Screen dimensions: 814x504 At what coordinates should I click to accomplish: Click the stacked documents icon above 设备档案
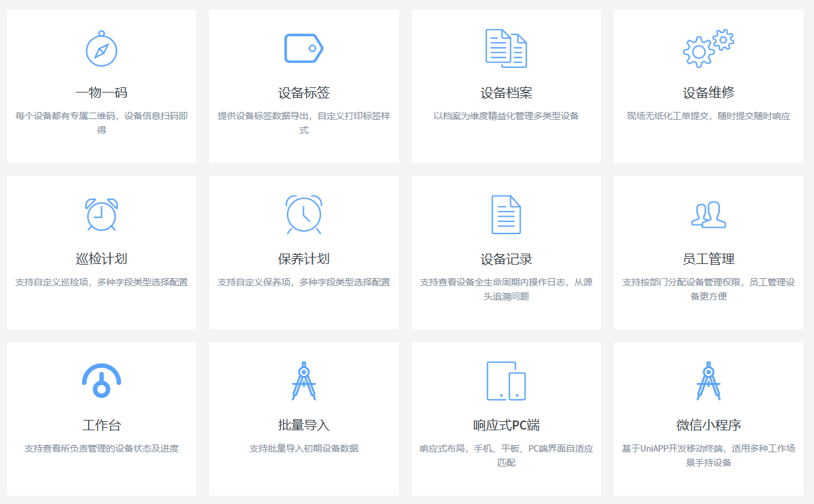tap(506, 49)
